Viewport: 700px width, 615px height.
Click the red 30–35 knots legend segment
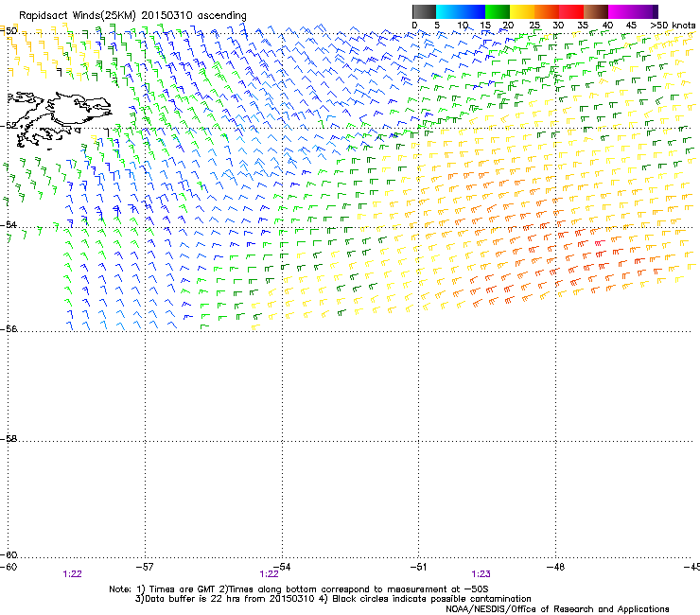click(x=571, y=11)
